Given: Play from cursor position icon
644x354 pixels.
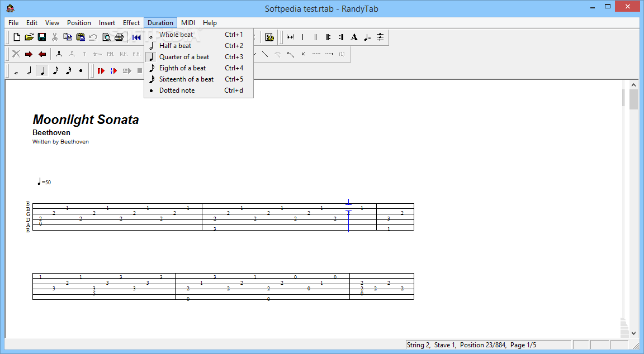Looking at the screenshot, I should 114,71.
